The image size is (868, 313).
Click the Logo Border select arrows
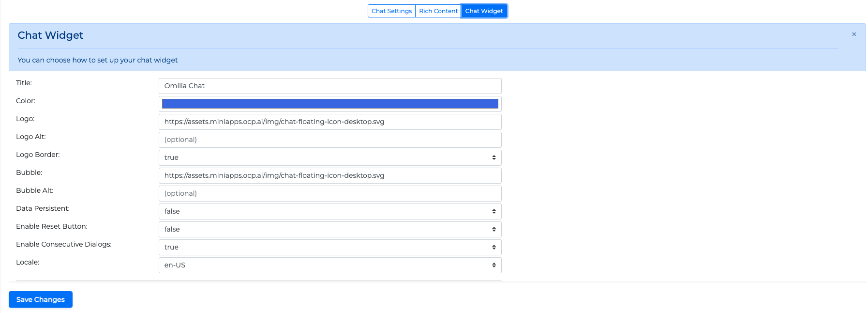coord(494,158)
